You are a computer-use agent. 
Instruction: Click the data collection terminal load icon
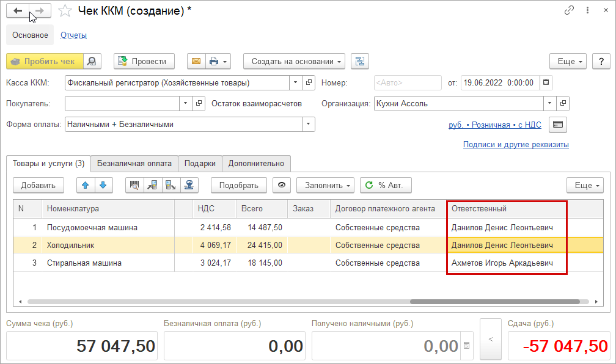tap(153, 185)
